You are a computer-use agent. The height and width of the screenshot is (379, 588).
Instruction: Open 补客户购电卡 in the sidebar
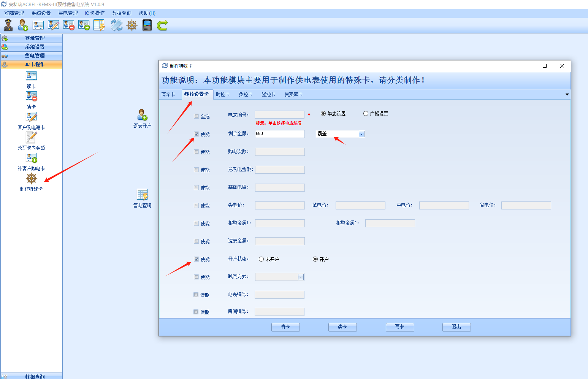point(31,158)
